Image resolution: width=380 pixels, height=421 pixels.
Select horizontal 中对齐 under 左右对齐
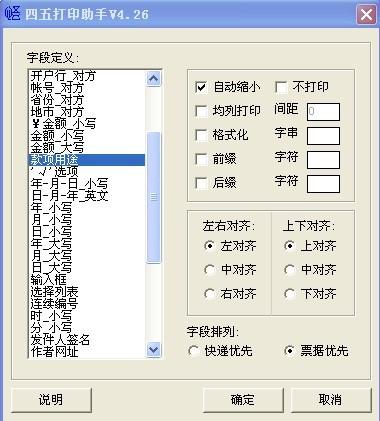coord(210,270)
